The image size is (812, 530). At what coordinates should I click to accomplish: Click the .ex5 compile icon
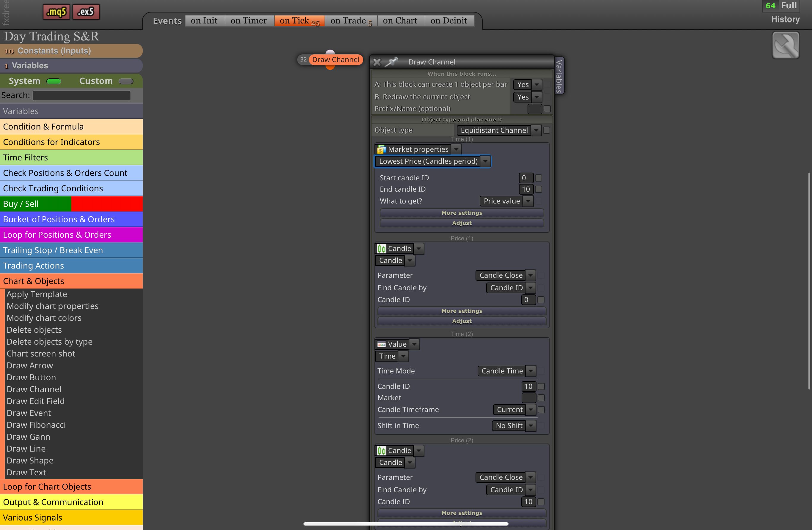point(86,12)
